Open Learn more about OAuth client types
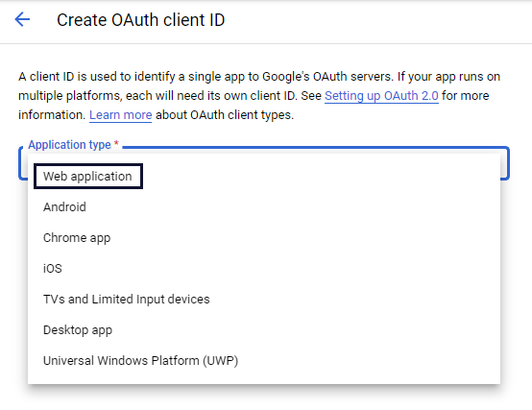 (120, 115)
